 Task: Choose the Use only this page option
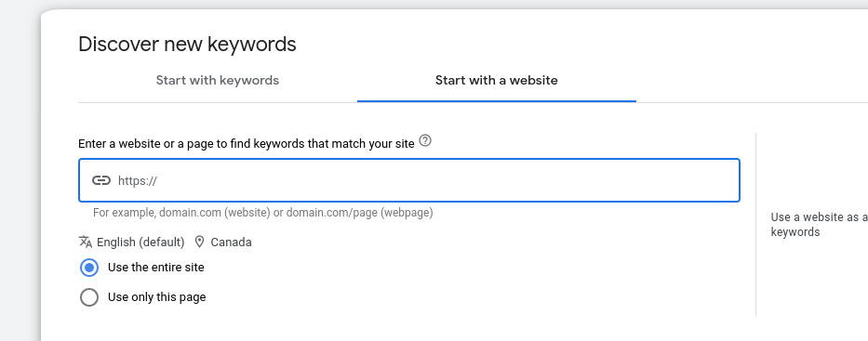[89, 297]
